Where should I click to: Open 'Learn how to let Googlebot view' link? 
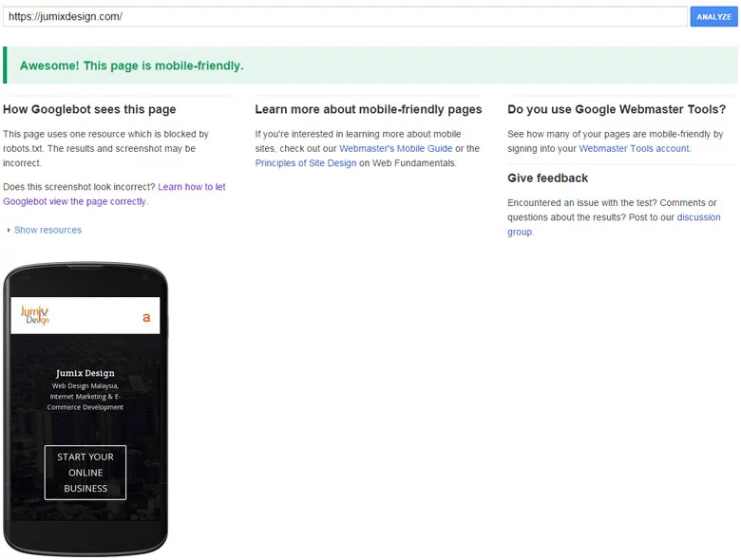click(114, 194)
